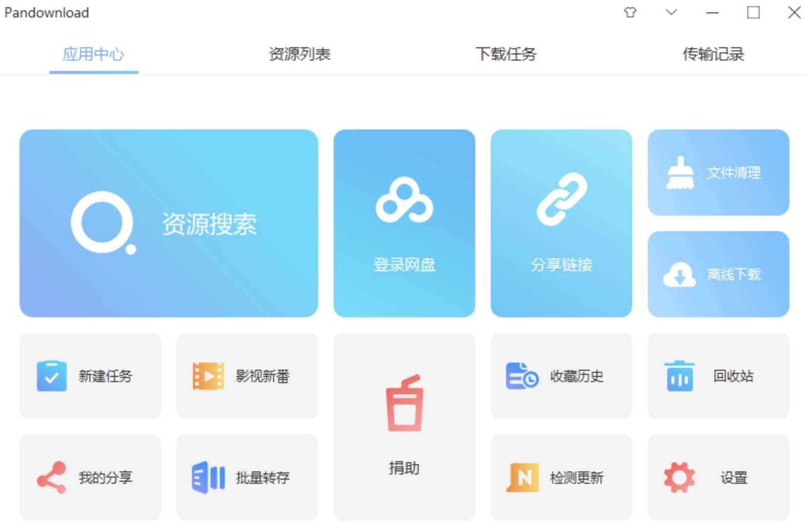Click the 新建任务 clipboard icon
The width and height of the screenshot is (812, 531).
point(51,376)
